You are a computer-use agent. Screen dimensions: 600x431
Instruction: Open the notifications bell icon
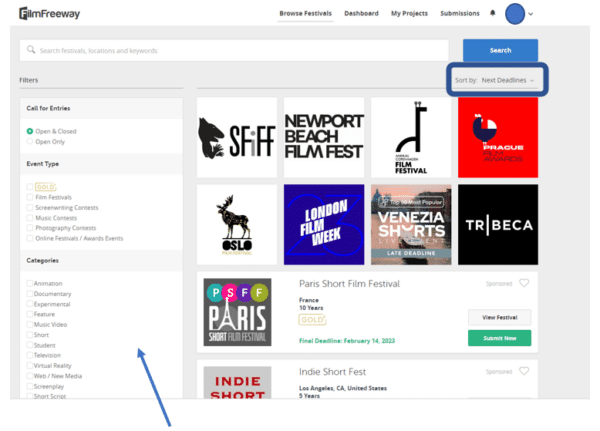pos(492,13)
